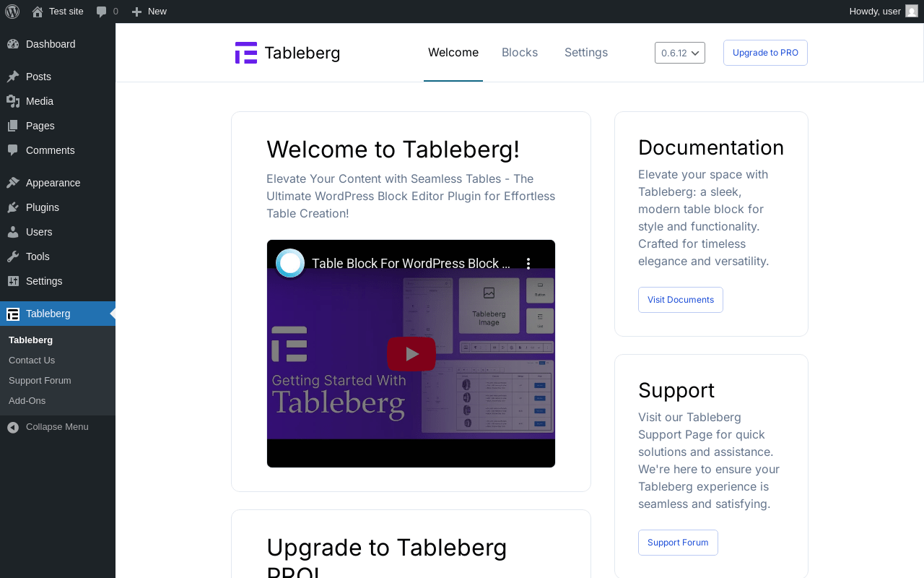The image size is (924, 578).
Task: Open the WordPress logo menu
Action: tap(12, 12)
